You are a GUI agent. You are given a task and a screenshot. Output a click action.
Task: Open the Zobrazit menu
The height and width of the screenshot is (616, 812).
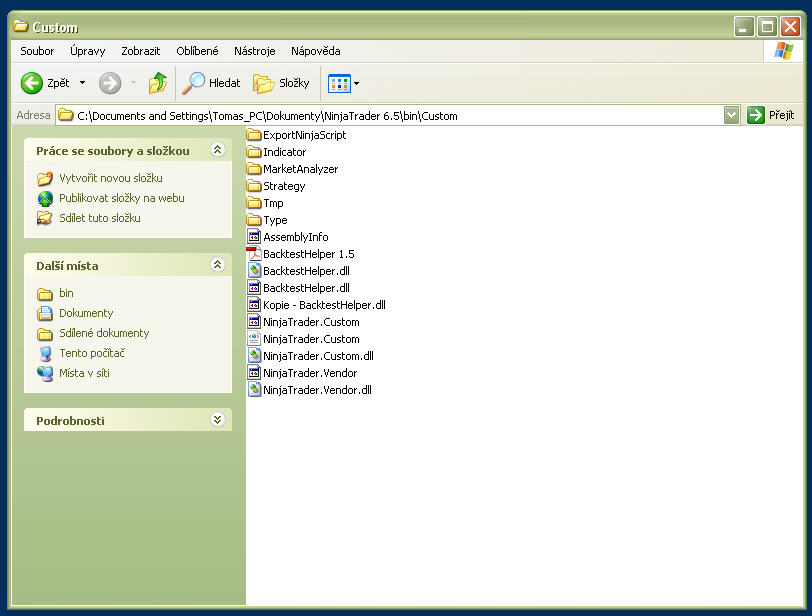tap(140, 51)
